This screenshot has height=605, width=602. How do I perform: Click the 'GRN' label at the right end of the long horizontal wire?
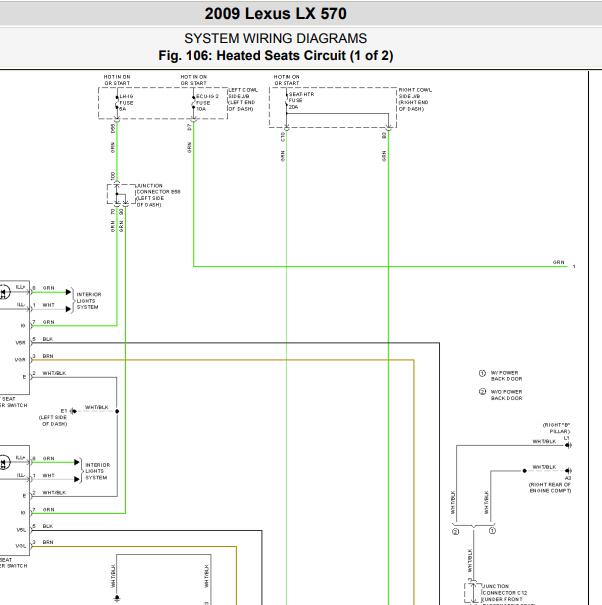click(x=558, y=262)
